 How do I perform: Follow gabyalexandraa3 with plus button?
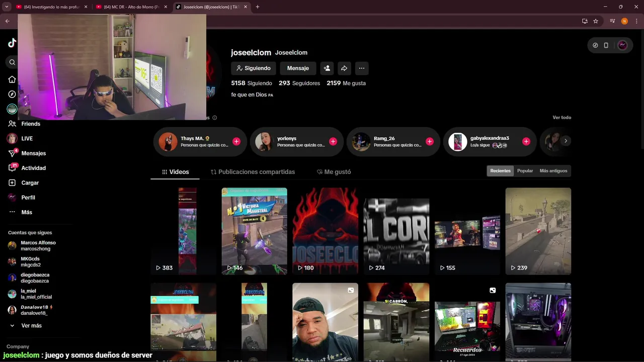pos(526,142)
